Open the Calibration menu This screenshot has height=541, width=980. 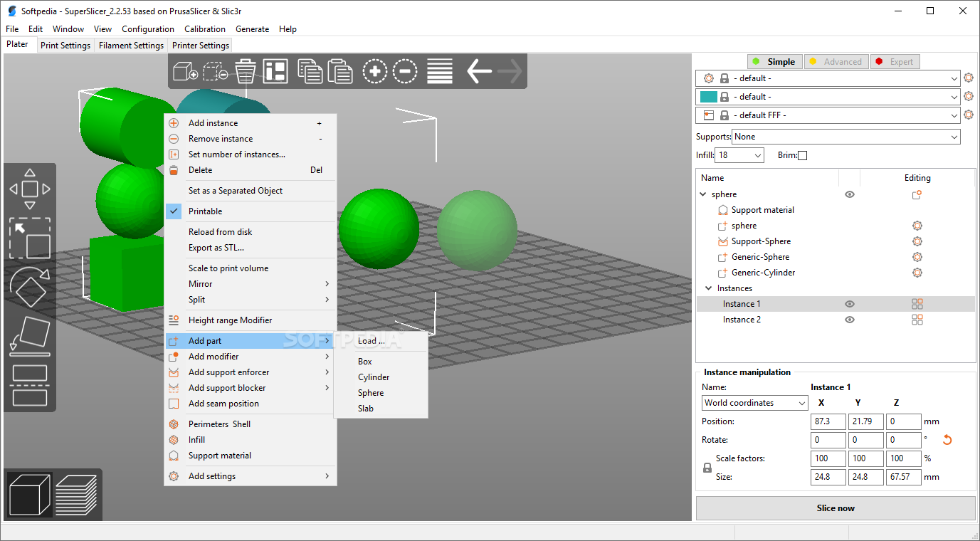[205, 29]
